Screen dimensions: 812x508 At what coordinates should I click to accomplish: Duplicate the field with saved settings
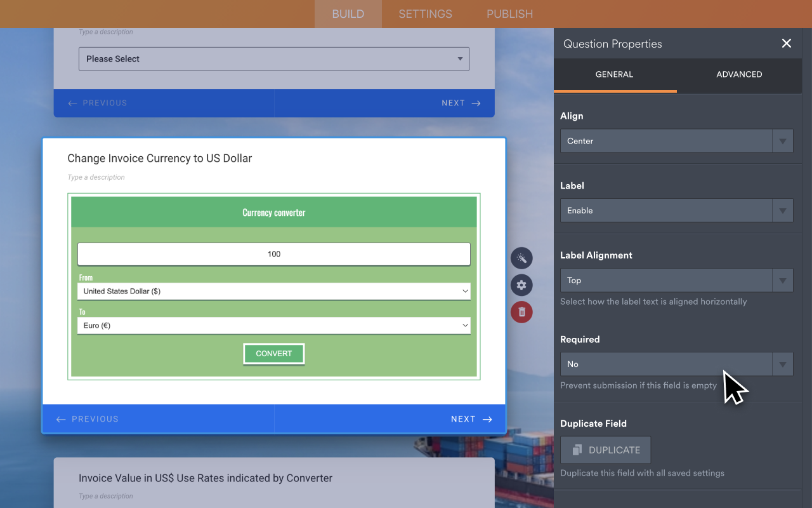coord(605,450)
